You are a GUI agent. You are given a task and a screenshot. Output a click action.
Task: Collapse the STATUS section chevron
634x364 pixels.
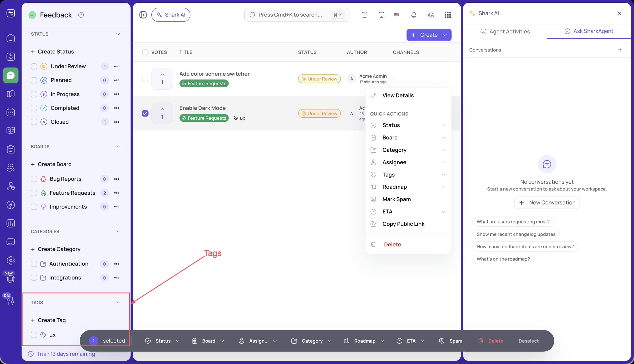pos(118,34)
